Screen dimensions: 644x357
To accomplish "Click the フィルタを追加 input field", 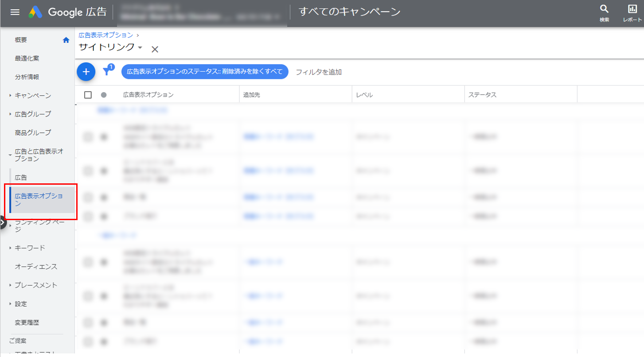I will click(x=319, y=72).
